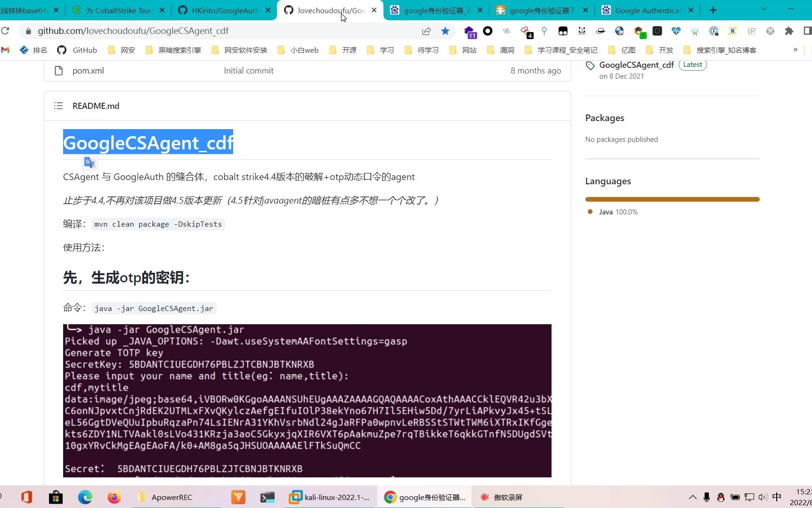This screenshot has width=812, height=508.
Task: Open the 学习课程_安全笔记 bookmark folder
Action: [x=561, y=50]
